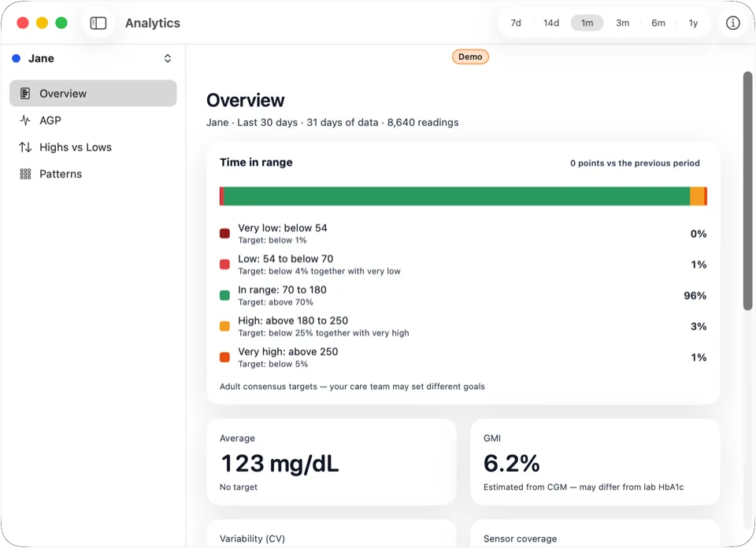Select the 3m time range

coord(622,23)
